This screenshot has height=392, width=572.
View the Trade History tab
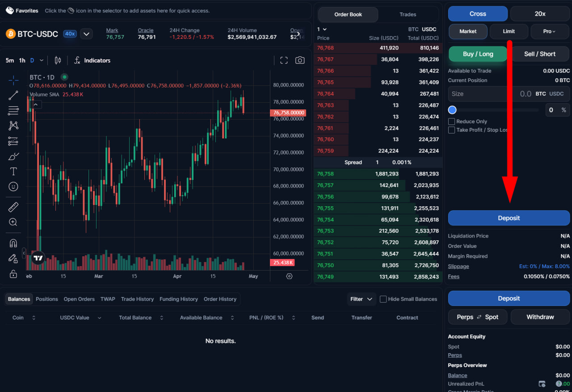tap(137, 299)
